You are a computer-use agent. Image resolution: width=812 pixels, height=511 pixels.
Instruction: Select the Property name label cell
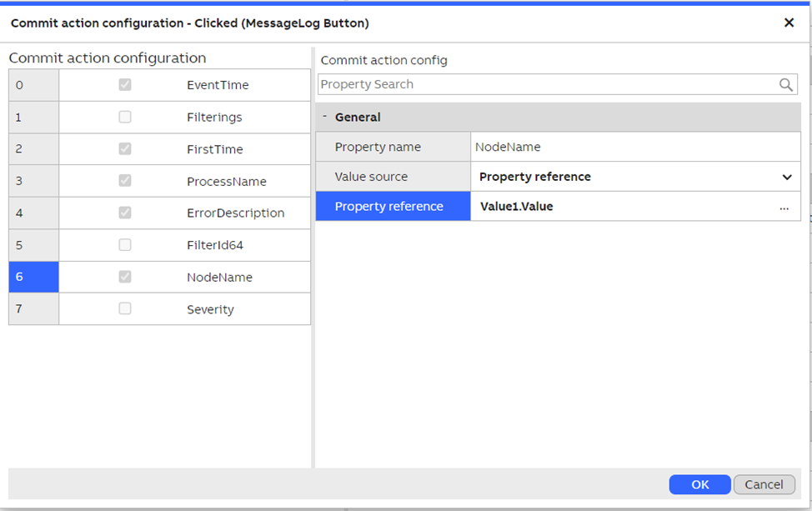[393, 147]
